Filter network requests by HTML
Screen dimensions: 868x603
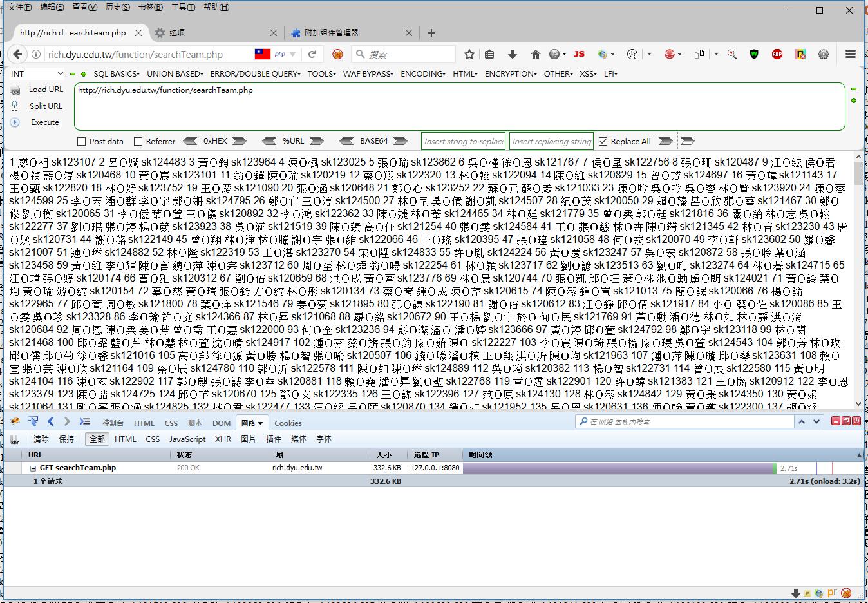click(x=126, y=439)
